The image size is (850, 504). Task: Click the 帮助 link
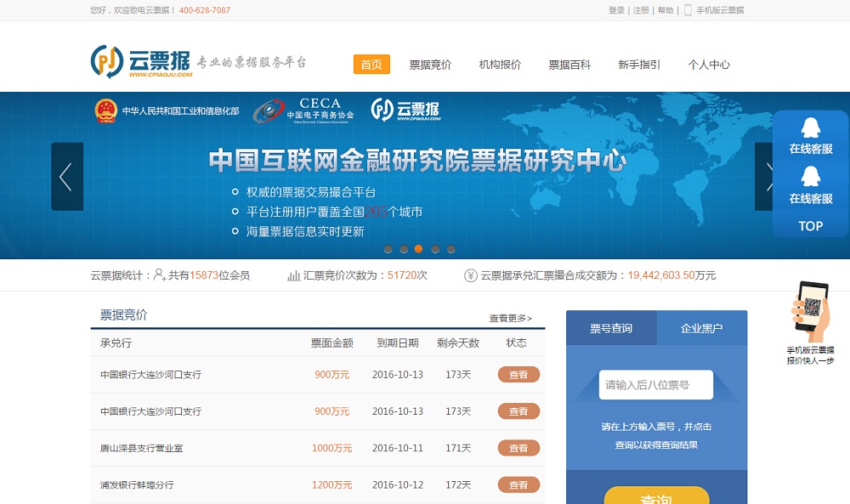666,10
